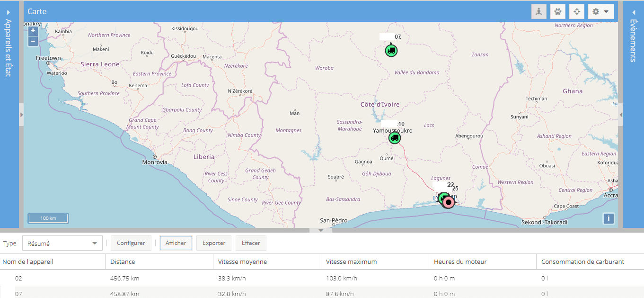Image resolution: width=644 pixels, height=298 pixels.
Task: Click the Afficher button
Action: tap(176, 243)
